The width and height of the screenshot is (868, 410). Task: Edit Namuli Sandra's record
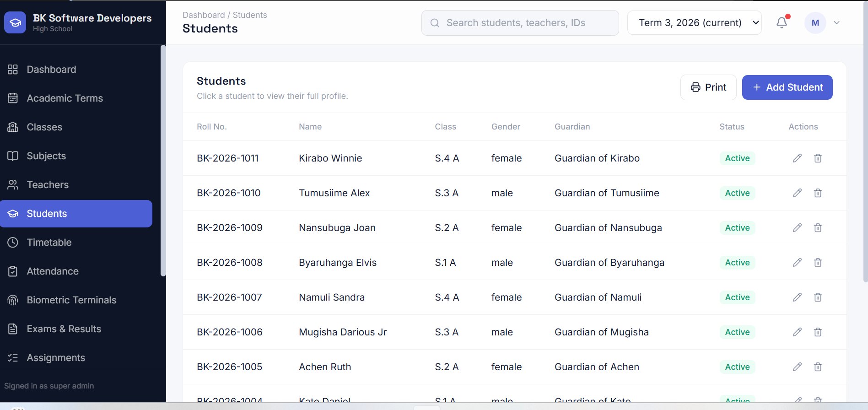(797, 297)
